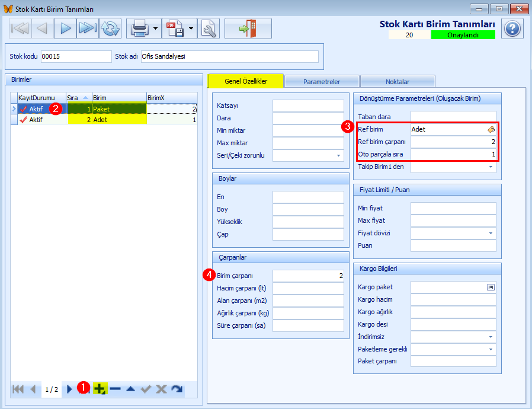The image size is (532, 409).
Task: Go to first record in top toolbar
Action: (x=20, y=28)
